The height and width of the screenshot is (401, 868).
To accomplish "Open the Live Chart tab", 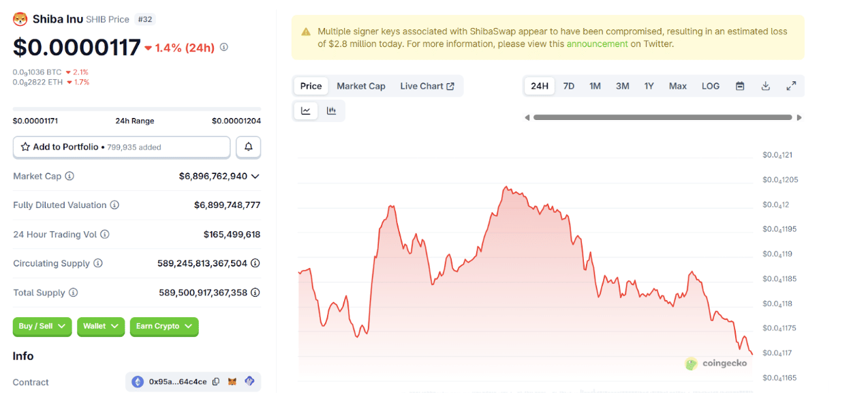I will (427, 86).
